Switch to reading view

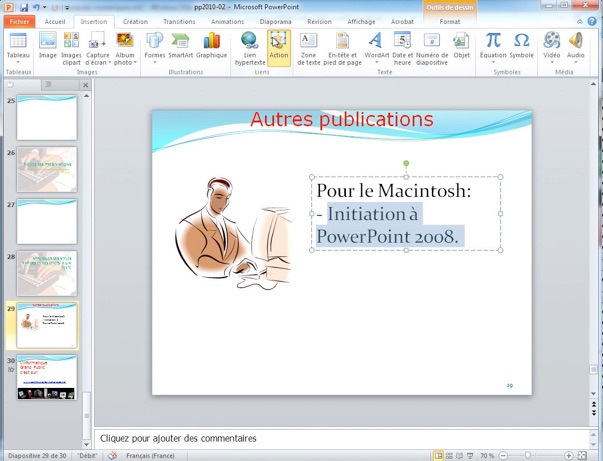[459, 456]
